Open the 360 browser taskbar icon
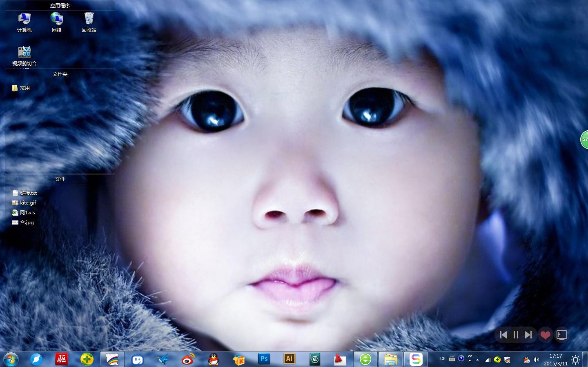 pos(365,359)
